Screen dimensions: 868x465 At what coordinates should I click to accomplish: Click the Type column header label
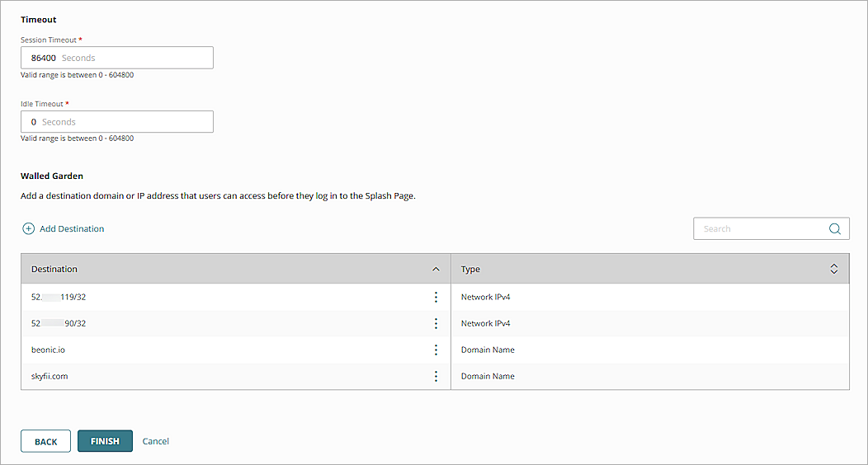coord(470,269)
